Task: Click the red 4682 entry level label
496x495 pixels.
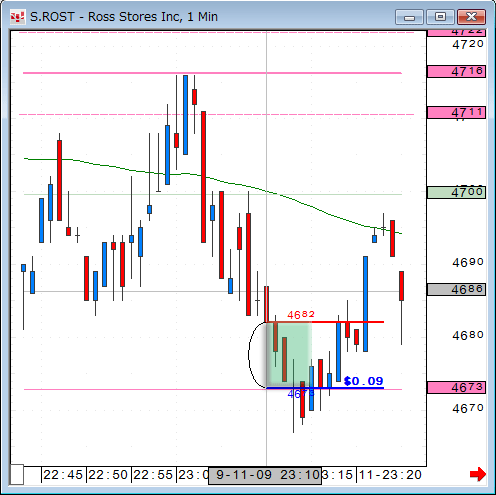Action: tap(301, 315)
